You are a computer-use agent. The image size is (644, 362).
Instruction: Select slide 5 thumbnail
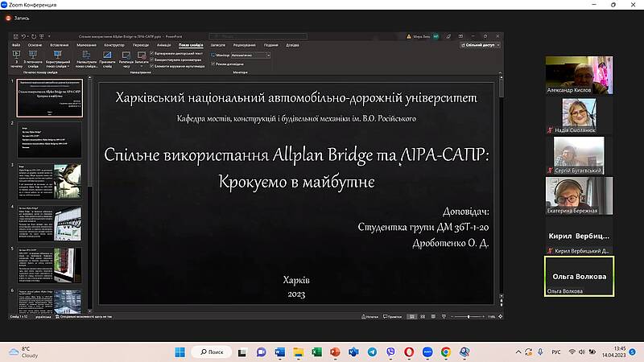pos(49,265)
